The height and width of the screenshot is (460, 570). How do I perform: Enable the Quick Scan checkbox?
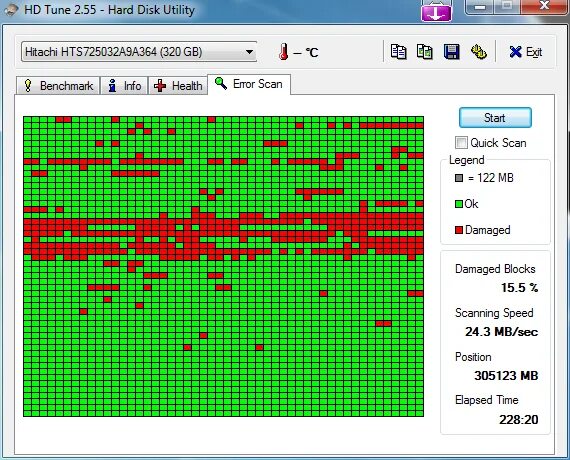(x=461, y=142)
